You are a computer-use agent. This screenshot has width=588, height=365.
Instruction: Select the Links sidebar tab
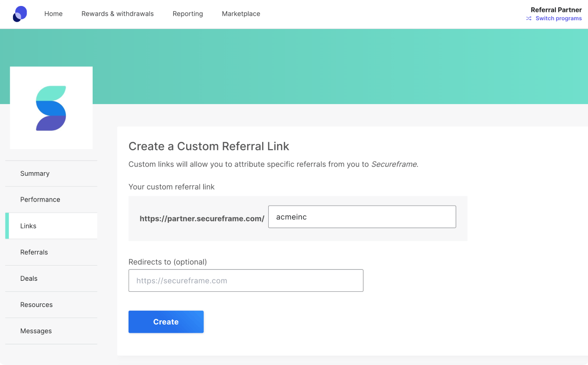tap(28, 226)
